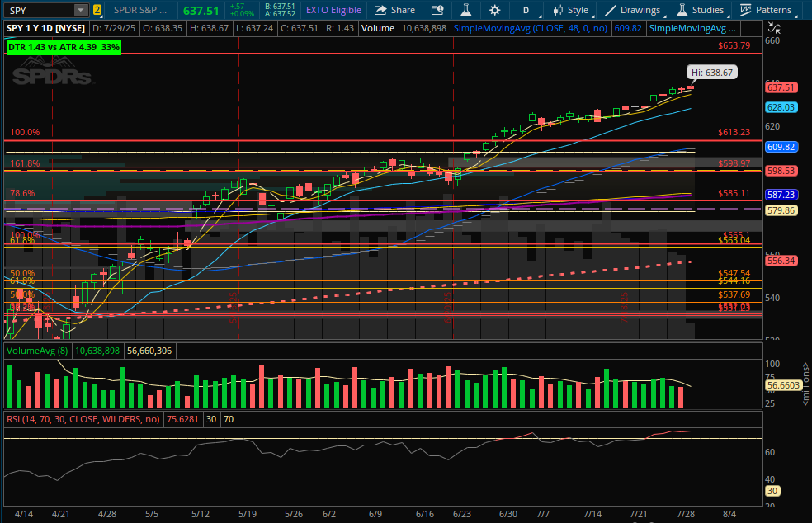The width and height of the screenshot is (812, 523).
Task: Click the candlestick Style icon
Action: pyautogui.click(x=558, y=10)
